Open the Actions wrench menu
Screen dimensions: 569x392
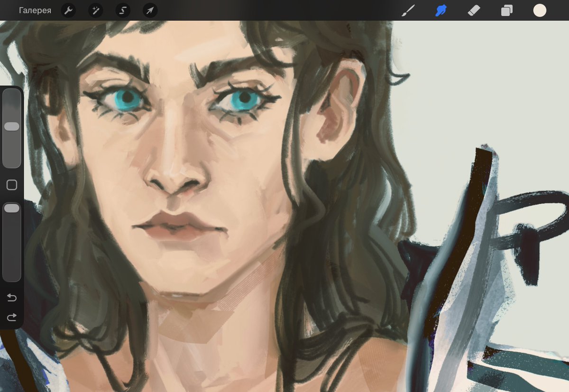point(68,10)
